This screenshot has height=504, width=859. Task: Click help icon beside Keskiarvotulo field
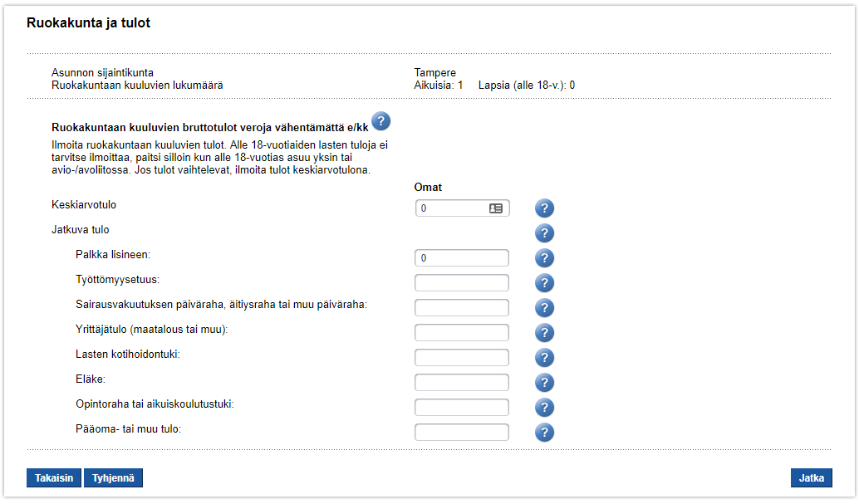(x=544, y=208)
